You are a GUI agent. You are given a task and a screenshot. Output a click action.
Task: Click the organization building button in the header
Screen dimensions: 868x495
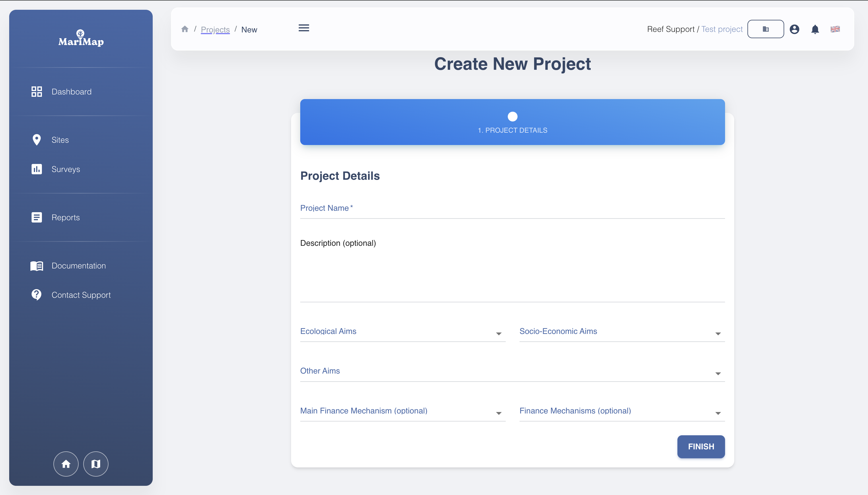[x=766, y=29]
